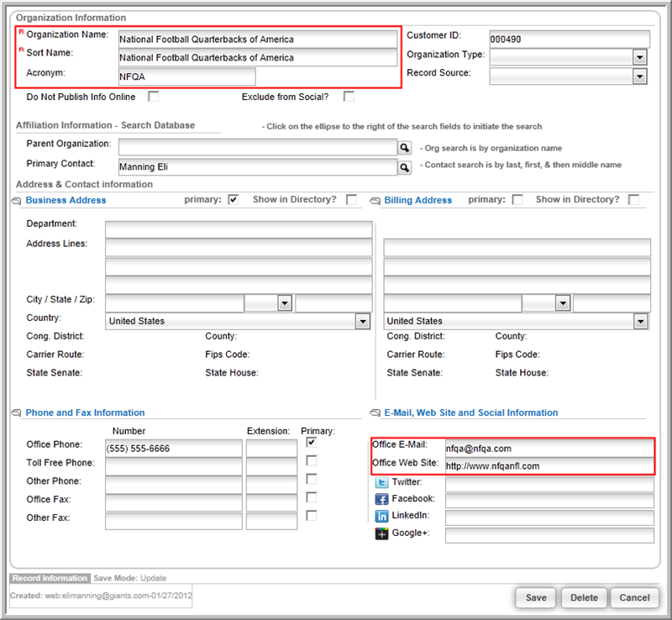Toggle Office Phone primary checkbox

click(312, 443)
